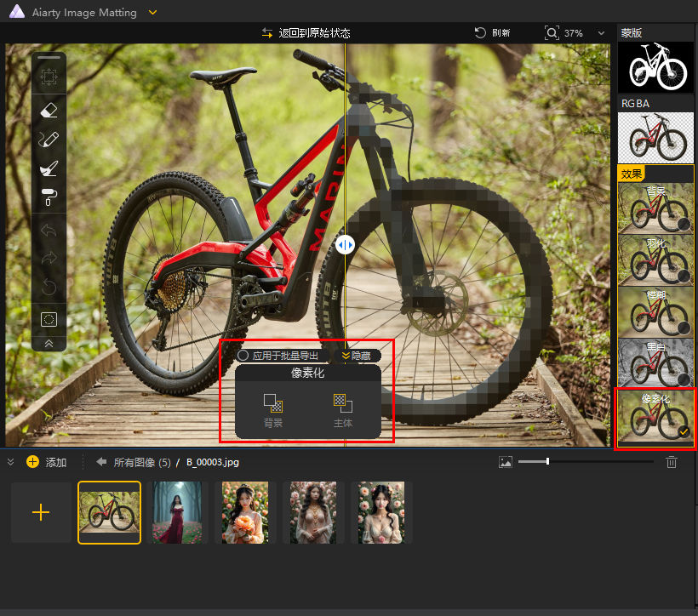Click the reset circular arrow in left toolbar
The width and height of the screenshot is (698, 616).
pos(49,287)
